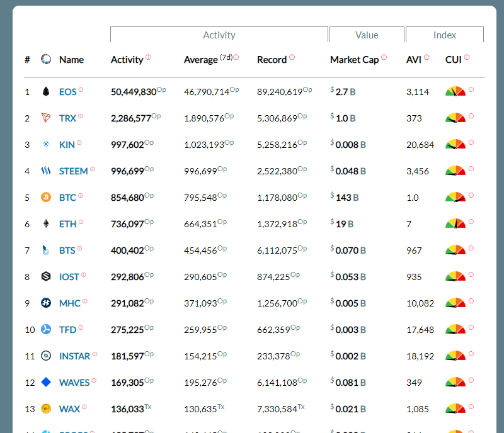
Task: Click the info icon next to CUI header
Action: 467,57
